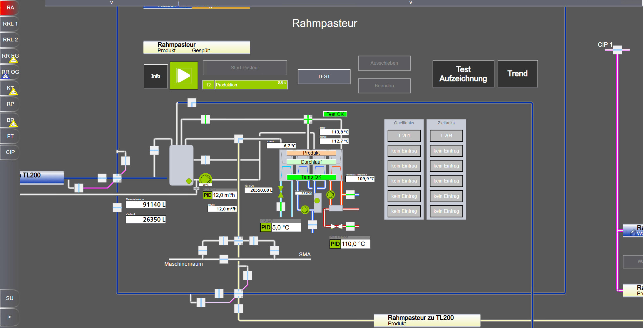
Task: Click the Produktion step progress bar
Action: [x=251, y=85]
